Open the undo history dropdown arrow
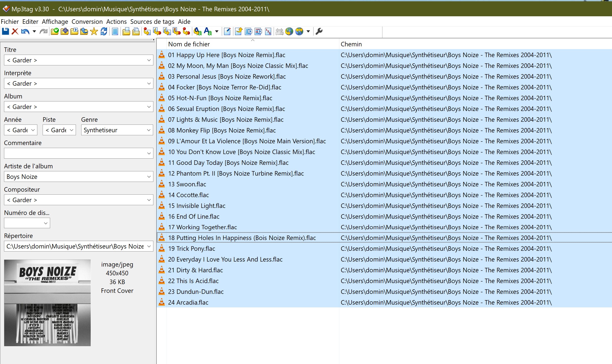612x364 pixels. [x=34, y=31]
